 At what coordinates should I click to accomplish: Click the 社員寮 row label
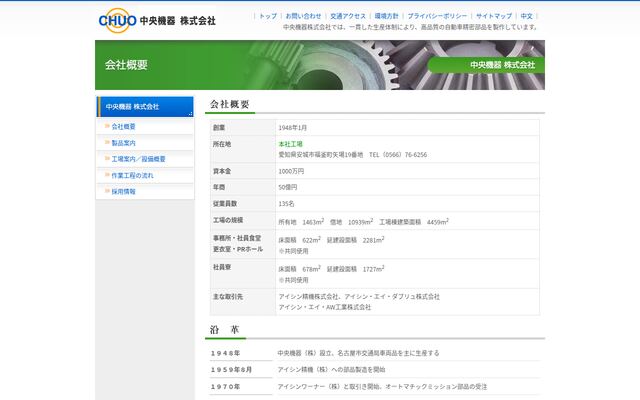click(x=222, y=267)
